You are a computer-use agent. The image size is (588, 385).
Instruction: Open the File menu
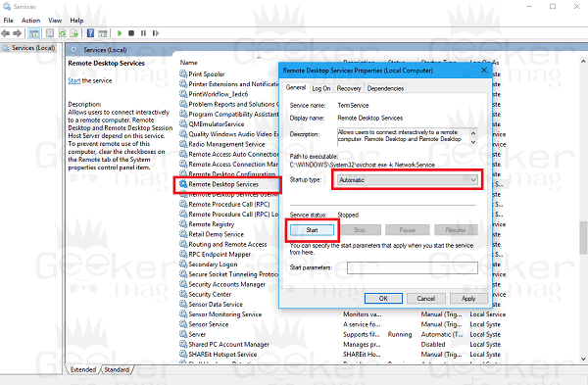8,21
